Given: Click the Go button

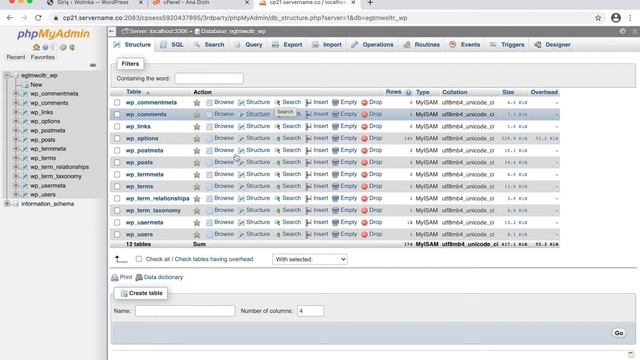Looking at the screenshot, I should 619,333.
